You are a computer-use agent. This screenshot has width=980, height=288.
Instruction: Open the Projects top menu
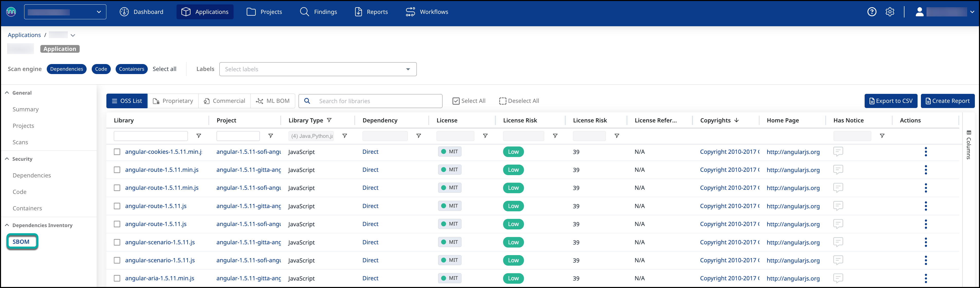(x=264, y=12)
